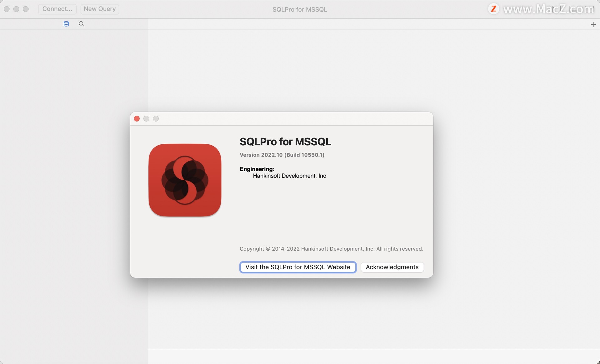The width and height of the screenshot is (600, 364).
Task: Open the sidebar search magnifier icon
Action: tap(81, 24)
